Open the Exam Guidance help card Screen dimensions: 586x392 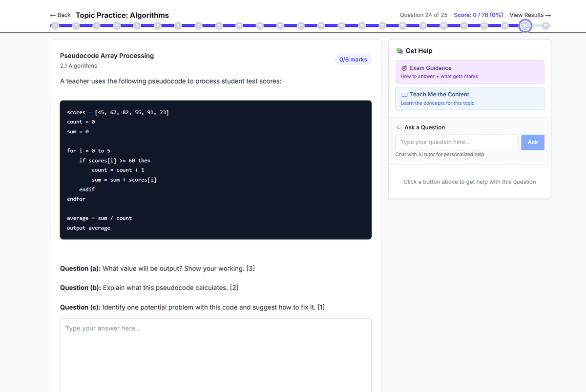469,72
